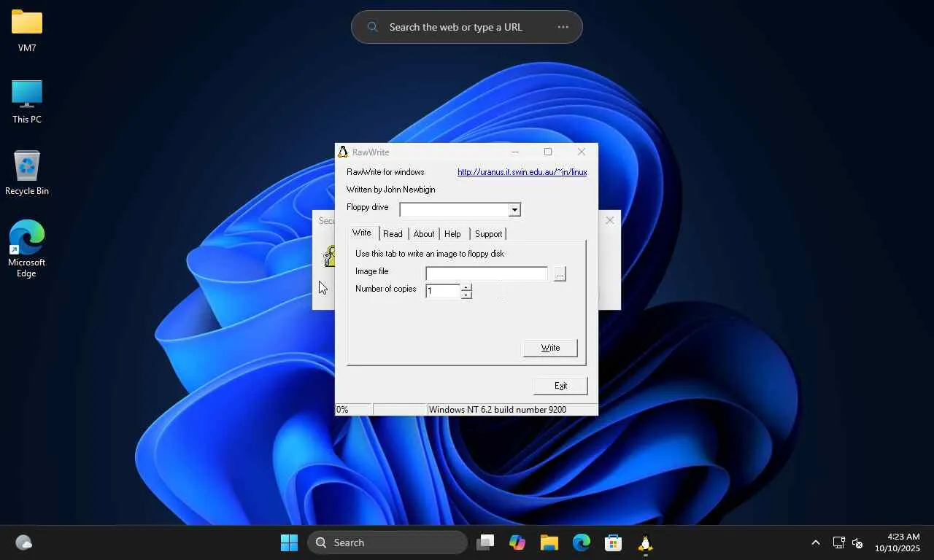Viewport: 934px width, 560px height.
Task: Click the network icon in system tray
Action: click(x=838, y=542)
